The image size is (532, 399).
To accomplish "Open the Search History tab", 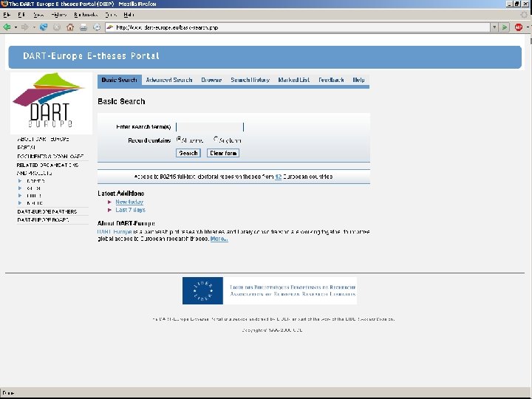I will tap(250, 80).
